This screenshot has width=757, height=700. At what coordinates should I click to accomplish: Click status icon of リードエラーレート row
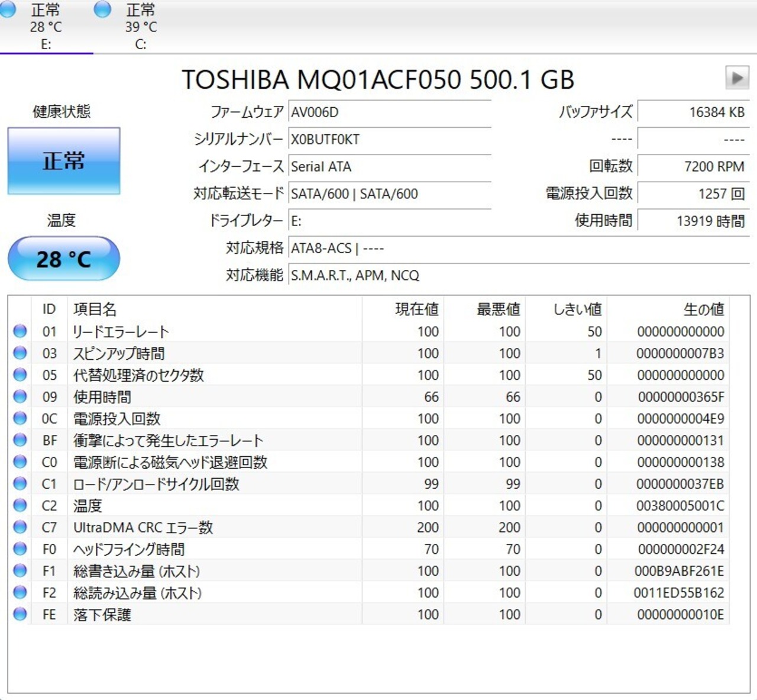[x=20, y=331]
